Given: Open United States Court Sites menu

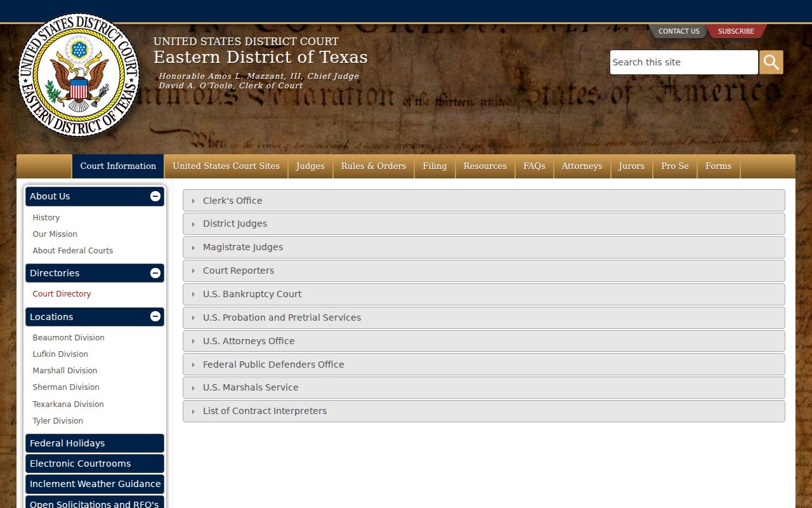Looking at the screenshot, I should coord(226,166).
